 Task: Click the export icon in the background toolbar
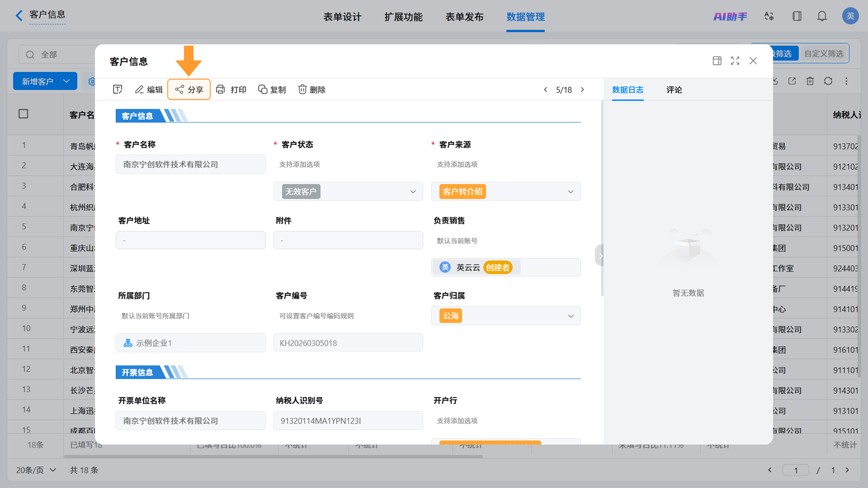[x=792, y=81]
